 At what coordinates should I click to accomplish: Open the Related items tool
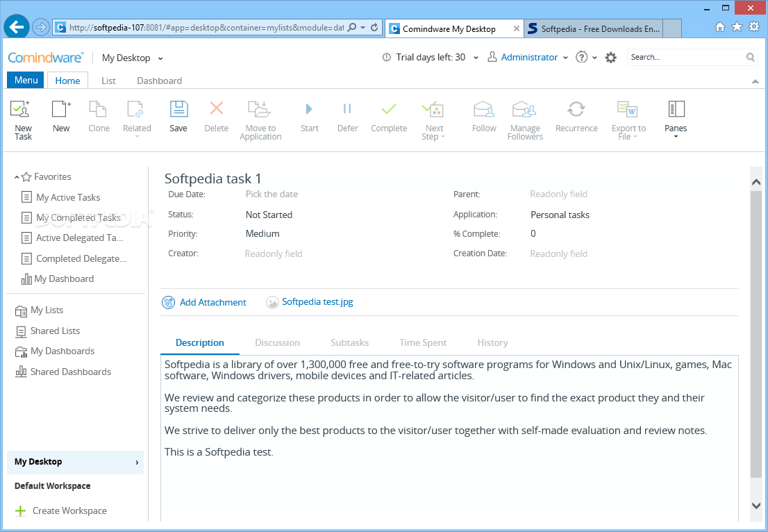click(137, 119)
